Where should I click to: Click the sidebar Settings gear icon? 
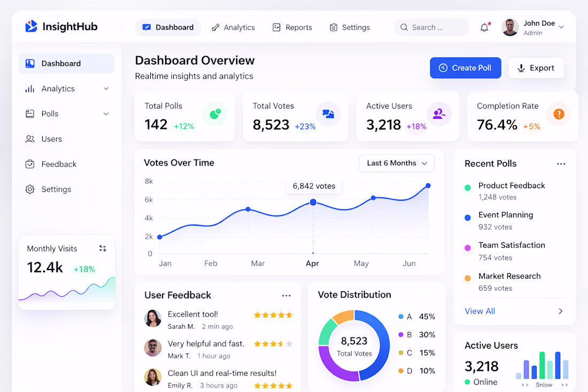tap(30, 189)
